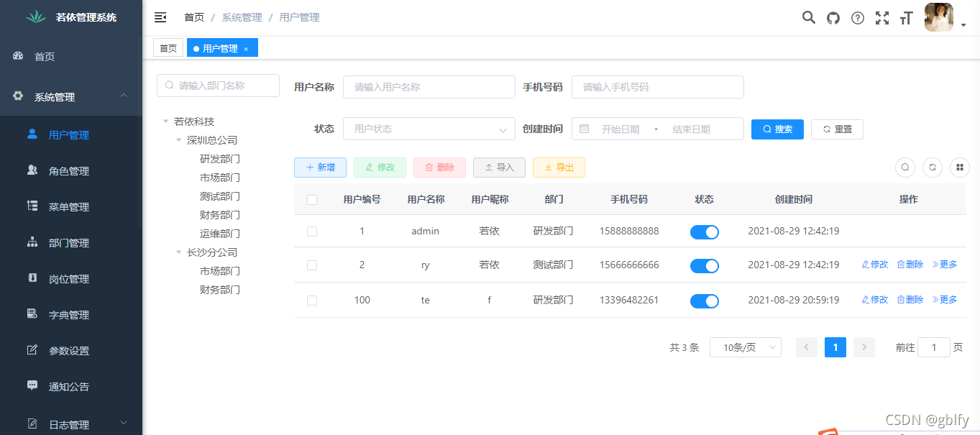Refresh the table with round refresh icon
The width and height of the screenshot is (980, 435).
pyautogui.click(x=933, y=168)
